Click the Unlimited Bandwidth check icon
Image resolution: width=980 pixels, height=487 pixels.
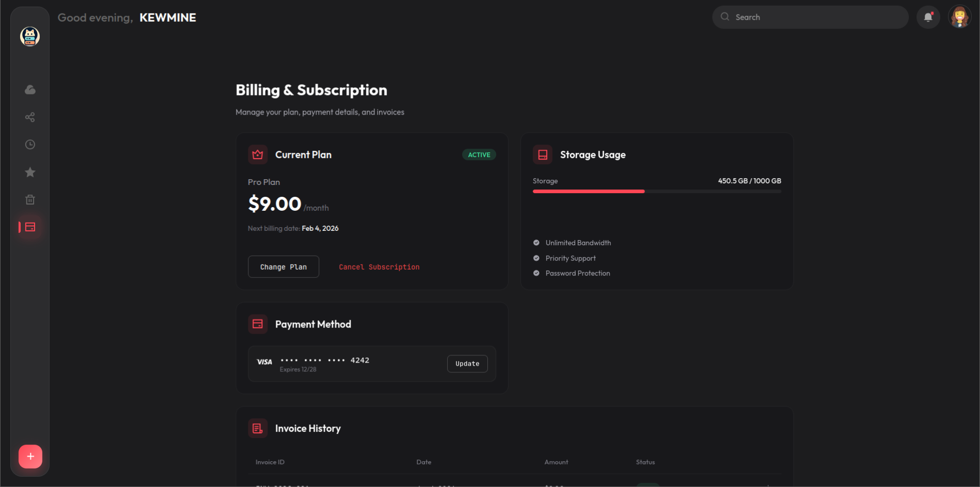click(x=536, y=243)
